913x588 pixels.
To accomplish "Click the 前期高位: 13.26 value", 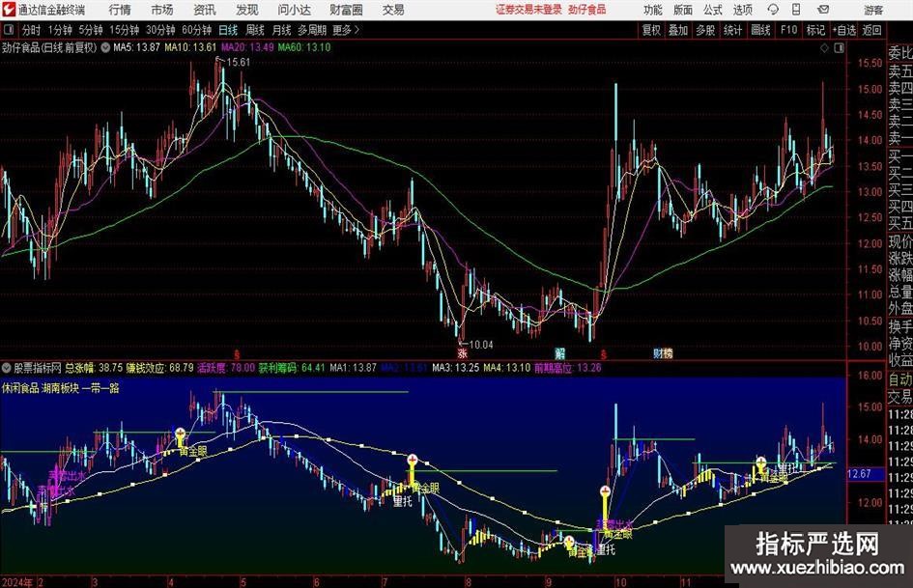I will 568,368.
